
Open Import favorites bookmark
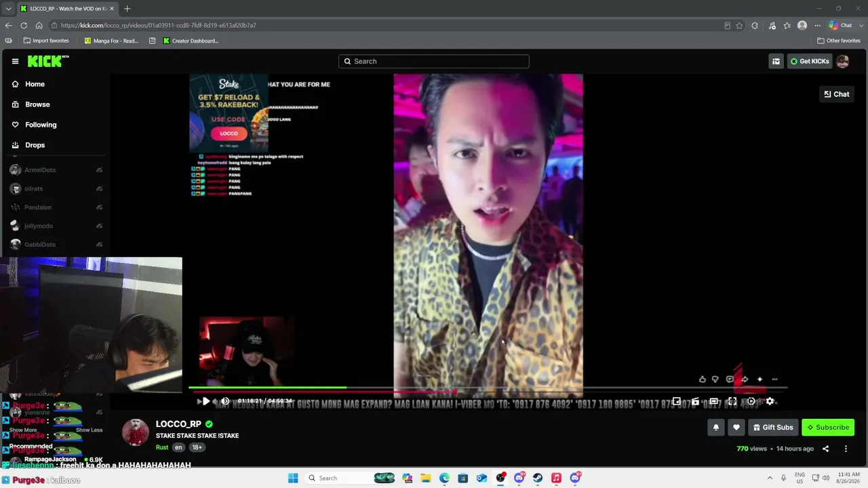pos(45,41)
